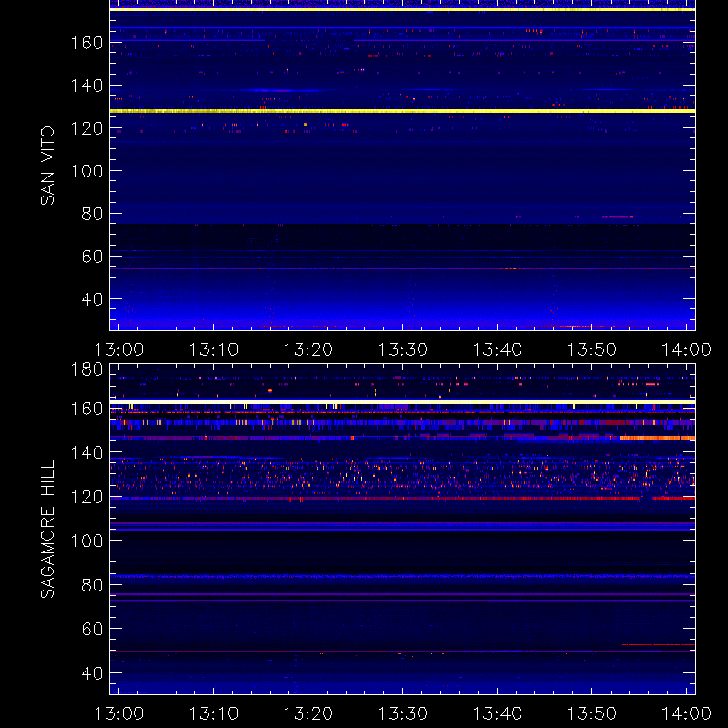Pick the 40 tick label on Sagamore Hill axis
The height and width of the screenshot is (728, 728).
coord(92,672)
